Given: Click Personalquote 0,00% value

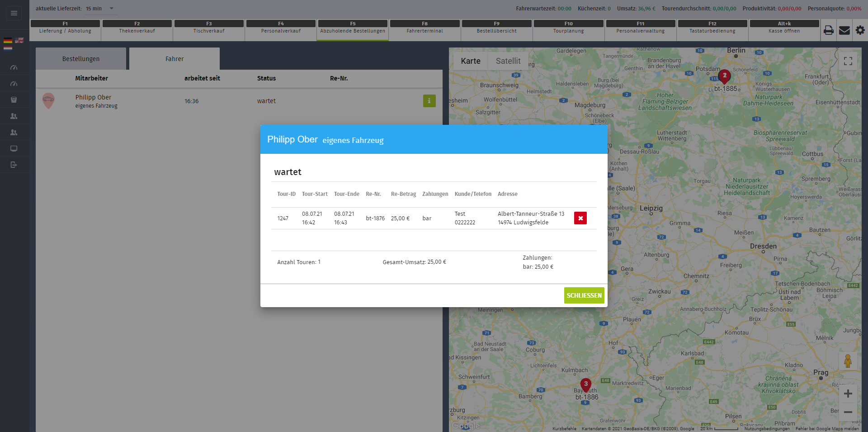Looking at the screenshot, I should coord(854,9).
